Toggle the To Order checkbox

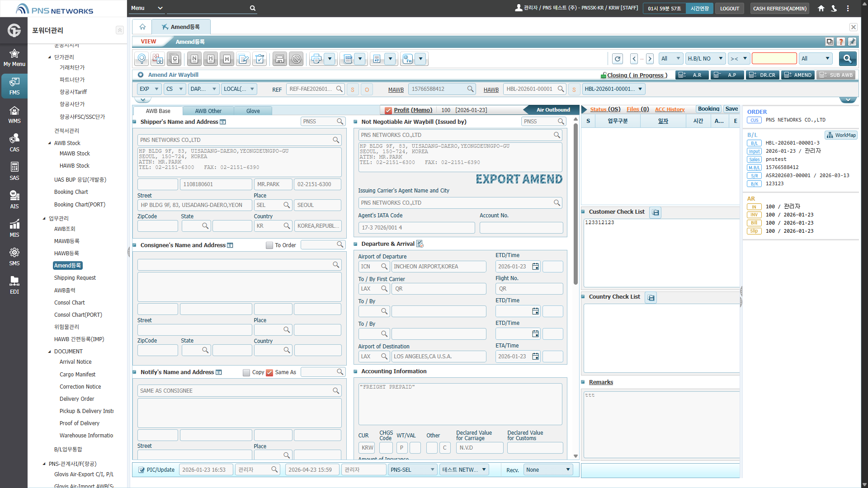point(269,245)
